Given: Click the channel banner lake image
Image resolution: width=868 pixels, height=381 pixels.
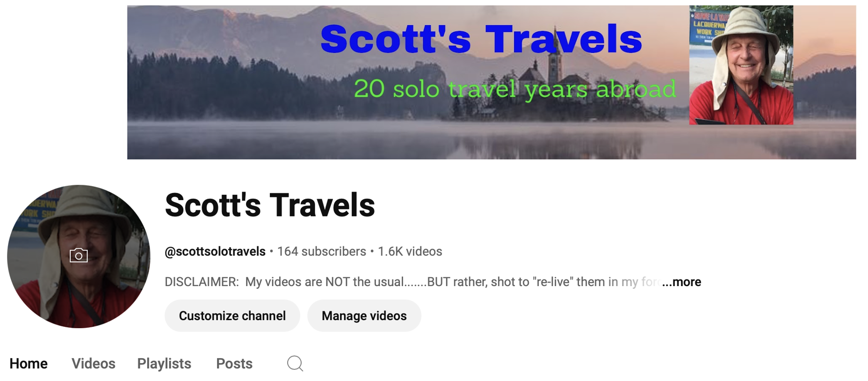Looking at the screenshot, I should 492,82.
